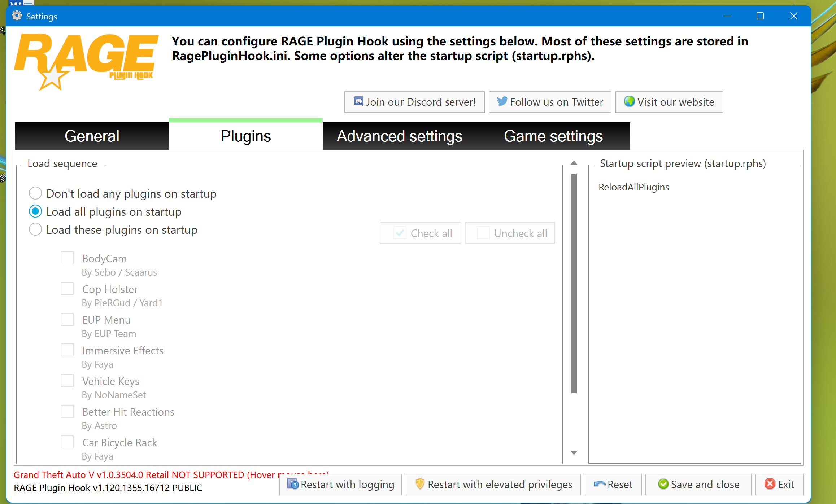This screenshot has width=836, height=504.
Task: Switch to the General tab
Action: [x=92, y=136]
